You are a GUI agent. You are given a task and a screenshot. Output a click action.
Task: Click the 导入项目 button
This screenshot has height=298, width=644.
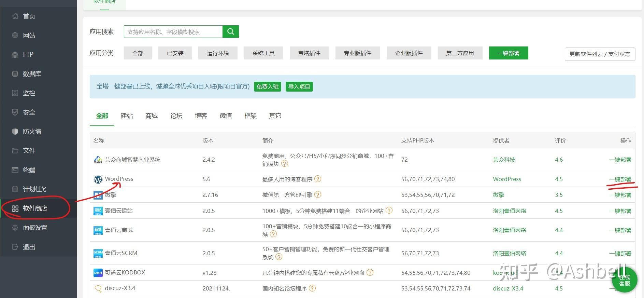[299, 86]
